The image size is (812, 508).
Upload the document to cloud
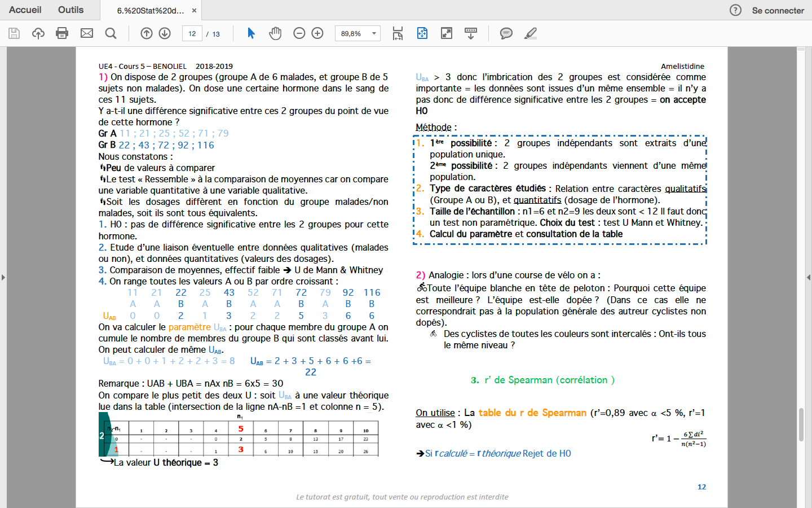(x=38, y=33)
